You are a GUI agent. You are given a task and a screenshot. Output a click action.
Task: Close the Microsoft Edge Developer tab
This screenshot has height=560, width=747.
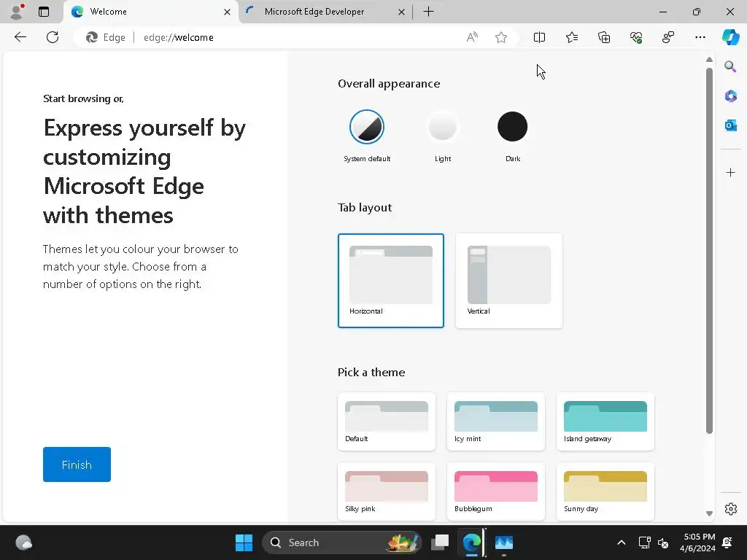coord(402,12)
